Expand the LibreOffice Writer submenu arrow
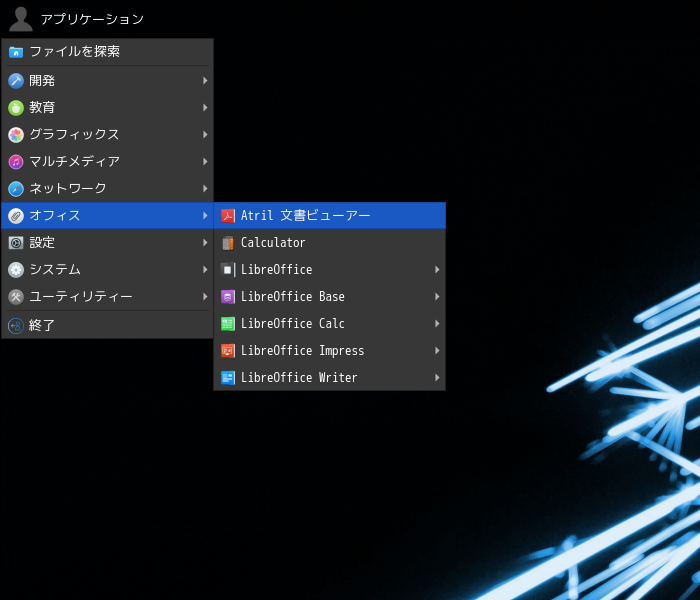 (x=437, y=378)
